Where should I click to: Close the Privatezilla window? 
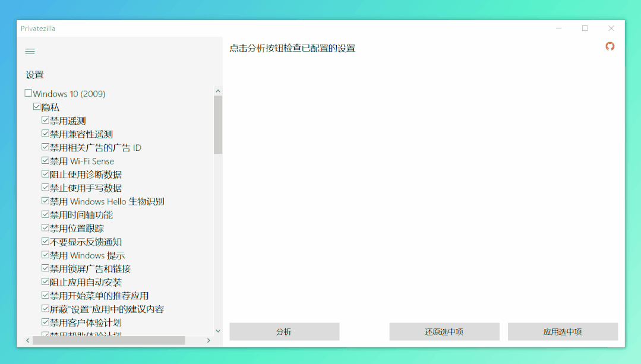pyautogui.click(x=611, y=28)
